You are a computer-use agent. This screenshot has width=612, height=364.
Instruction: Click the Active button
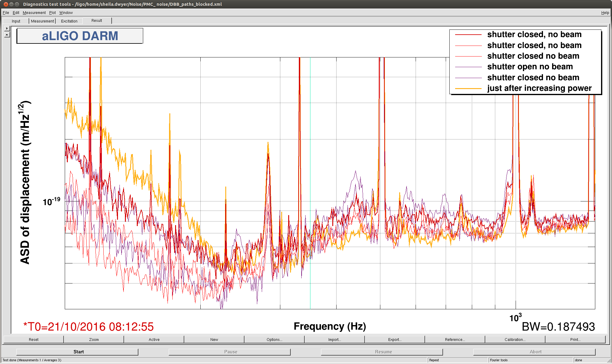[x=154, y=339]
